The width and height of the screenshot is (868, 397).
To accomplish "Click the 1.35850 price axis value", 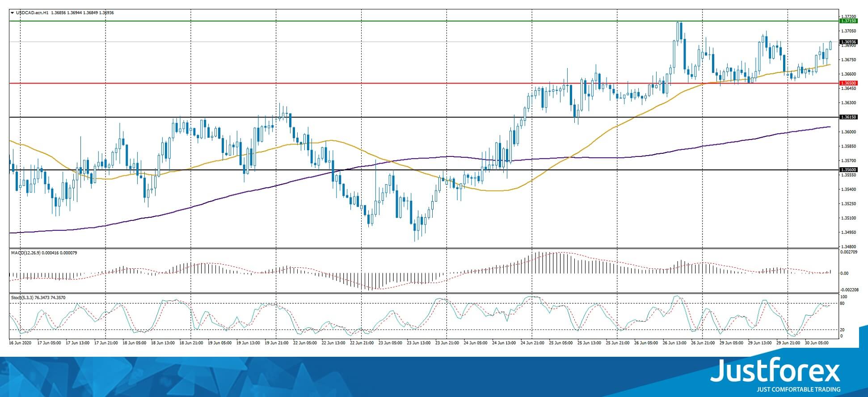I will point(849,146).
